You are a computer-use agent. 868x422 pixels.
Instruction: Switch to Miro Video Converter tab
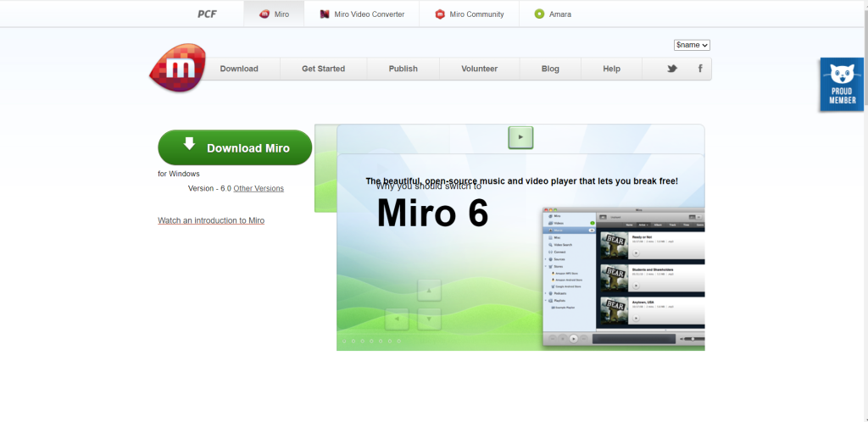click(x=362, y=14)
